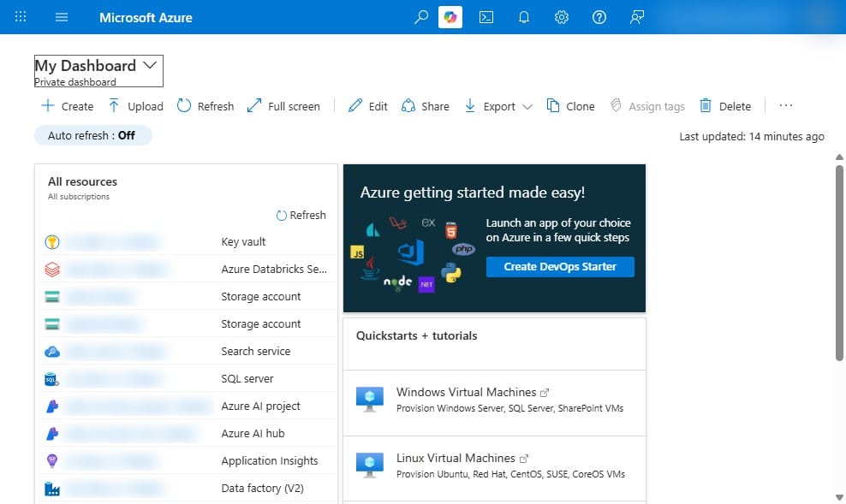The image size is (846, 504).
Task: Click the dashboard vertical scrollbar thumb
Action: click(839, 263)
